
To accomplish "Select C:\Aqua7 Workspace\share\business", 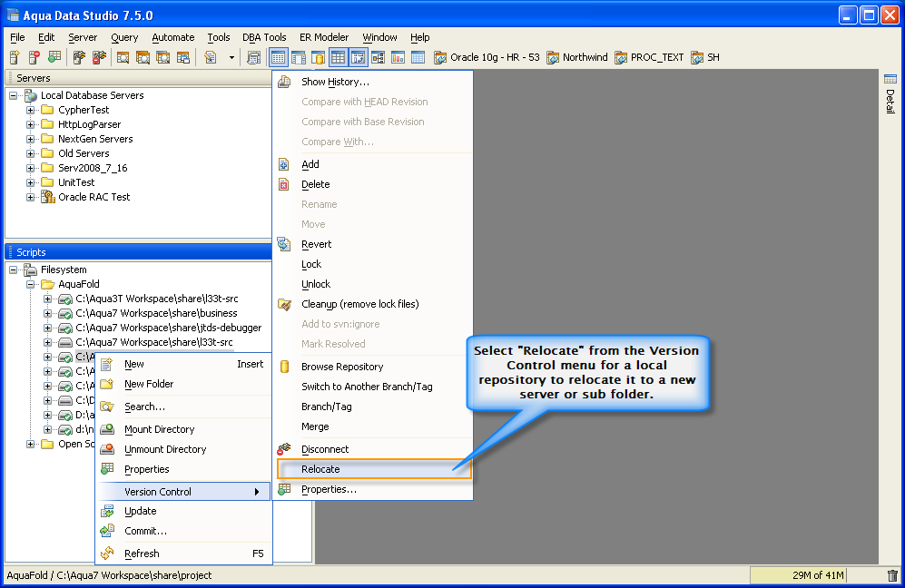I will click(156, 313).
